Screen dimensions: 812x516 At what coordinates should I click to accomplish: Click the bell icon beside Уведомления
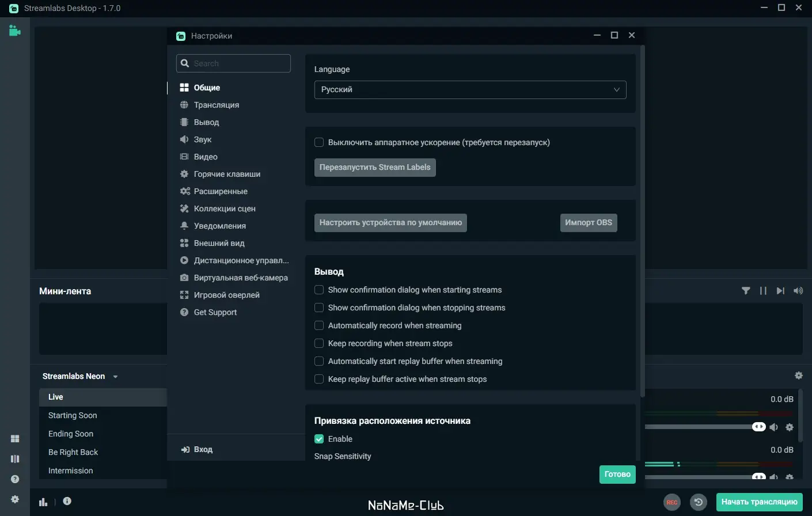[x=184, y=226]
